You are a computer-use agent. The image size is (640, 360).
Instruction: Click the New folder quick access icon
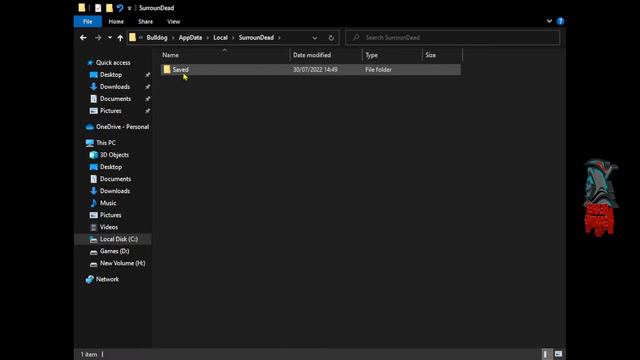[109, 8]
